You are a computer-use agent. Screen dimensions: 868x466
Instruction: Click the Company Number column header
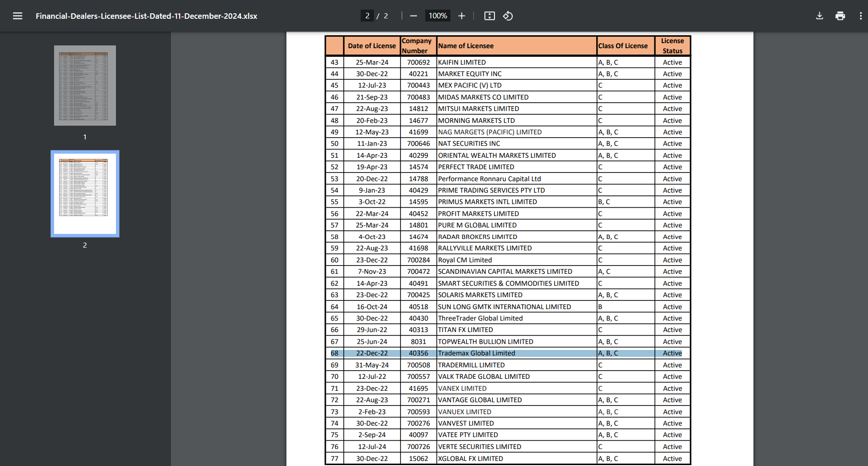coord(418,46)
